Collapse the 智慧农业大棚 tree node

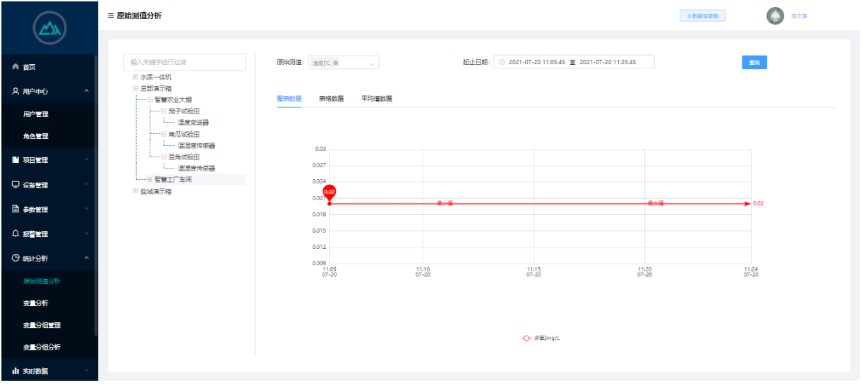(x=150, y=100)
